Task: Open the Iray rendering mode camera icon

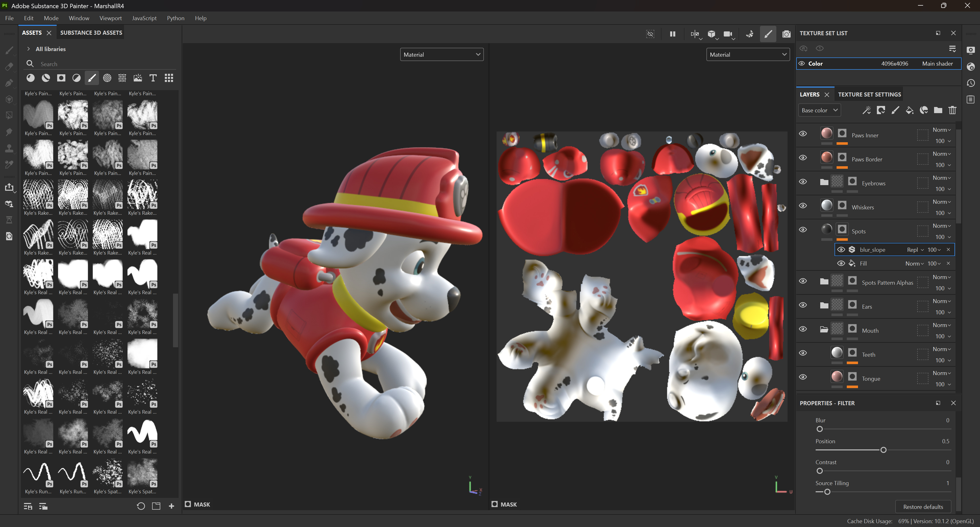Action: coord(786,34)
